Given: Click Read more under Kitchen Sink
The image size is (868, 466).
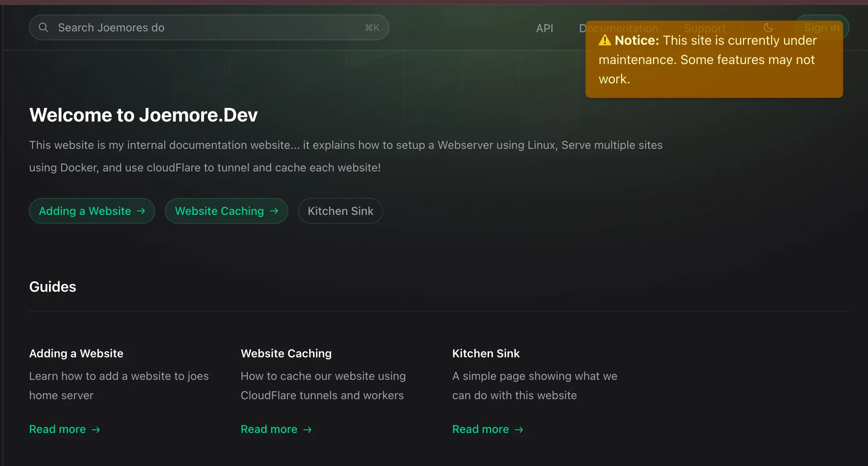Looking at the screenshot, I should [x=480, y=429].
